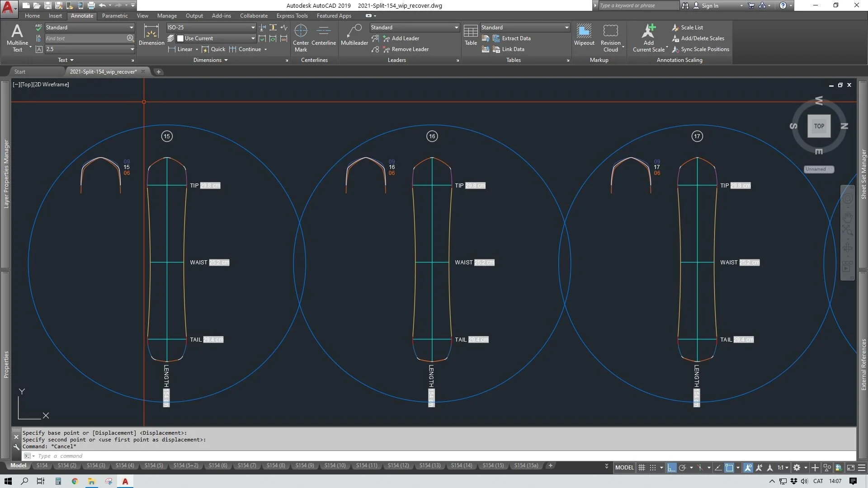Click the TOP face of ViewCube
This screenshot has width=868, height=488.
click(819, 126)
